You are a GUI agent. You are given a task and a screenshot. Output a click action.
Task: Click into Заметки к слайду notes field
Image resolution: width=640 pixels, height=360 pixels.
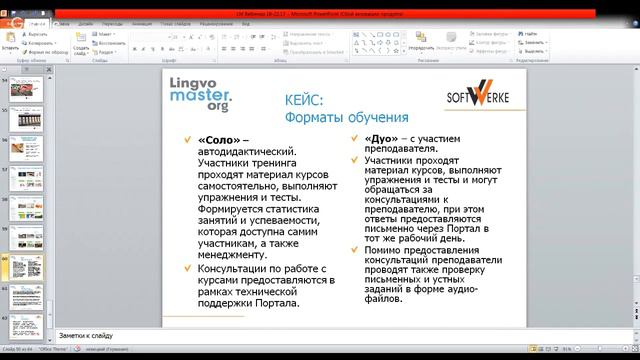pos(344,336)
